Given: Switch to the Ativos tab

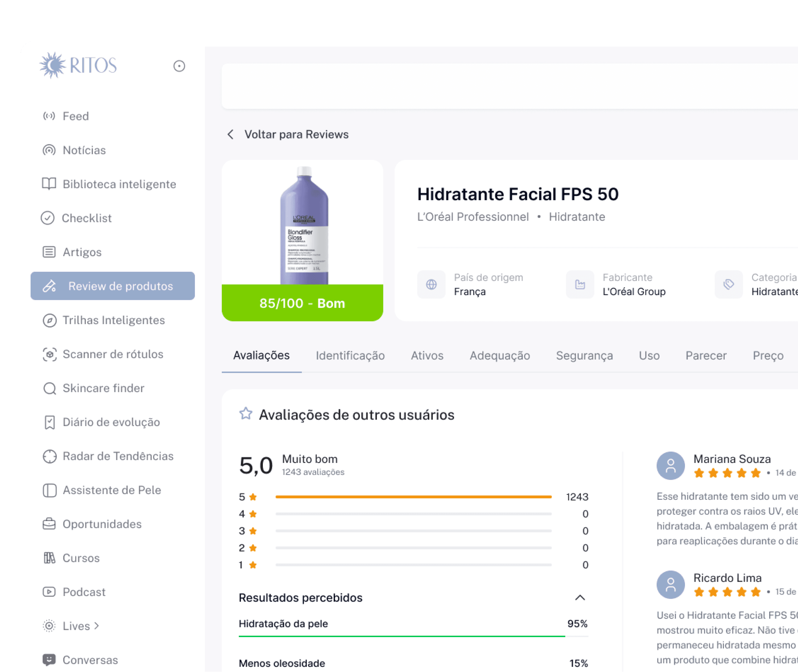Looking at the screenshot, I should coord(427,355).
